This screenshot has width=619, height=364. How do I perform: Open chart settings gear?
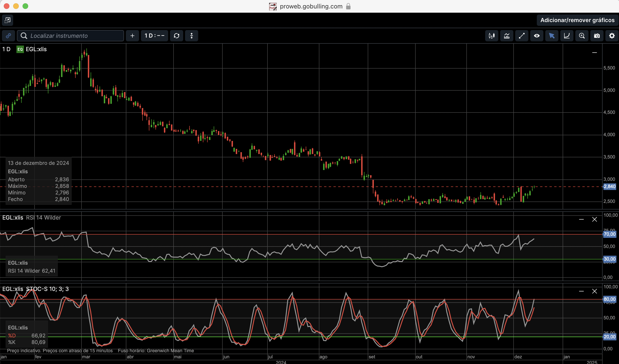click(x=612, y=36)
